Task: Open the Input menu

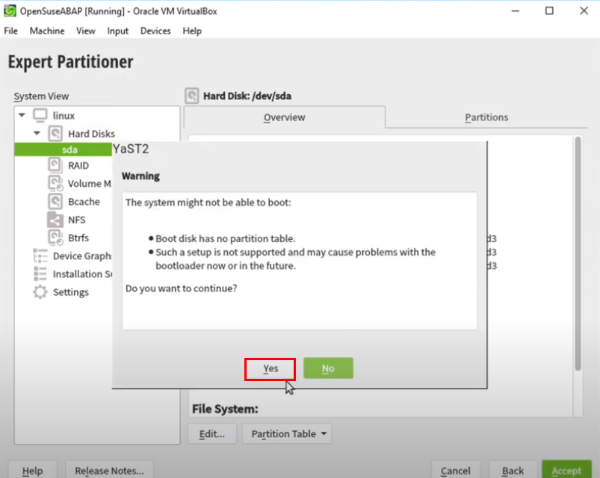Action: click(x=117, y=31)
